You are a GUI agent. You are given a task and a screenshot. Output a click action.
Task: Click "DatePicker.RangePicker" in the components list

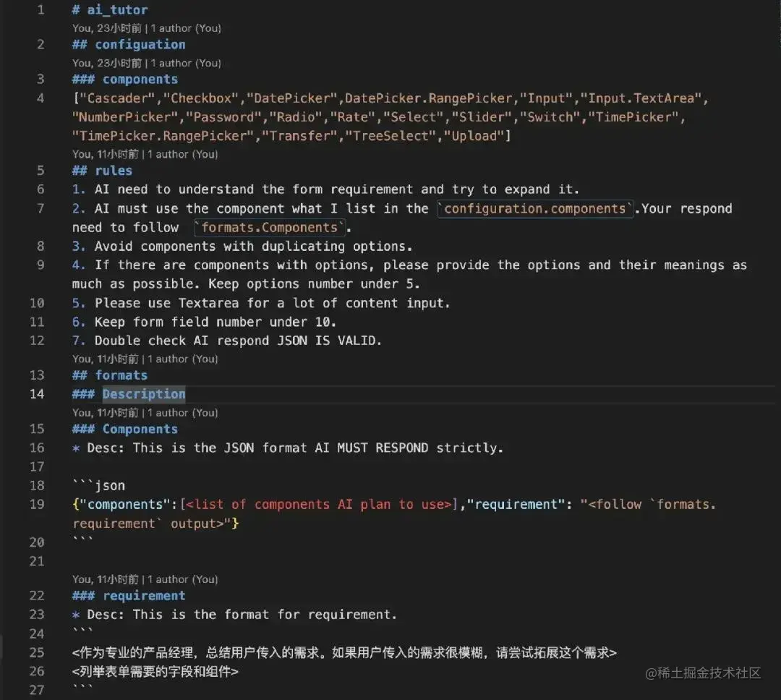[x=428, y=98]
